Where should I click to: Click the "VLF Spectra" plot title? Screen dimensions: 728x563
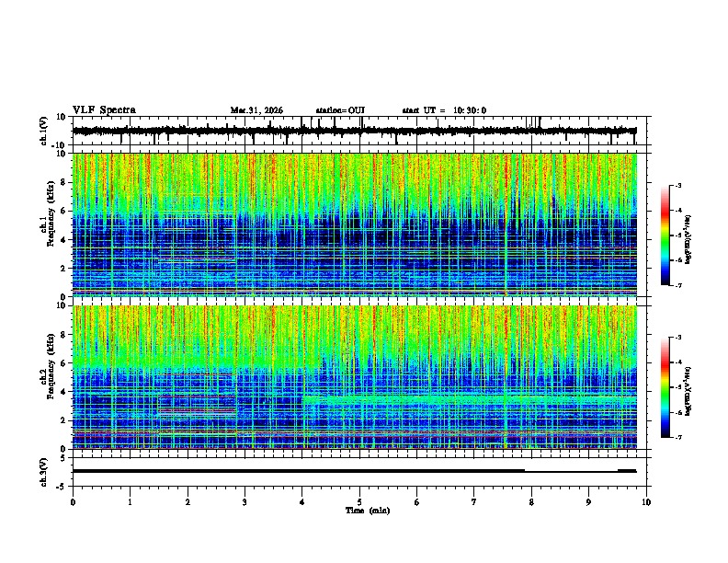(104, 110)
